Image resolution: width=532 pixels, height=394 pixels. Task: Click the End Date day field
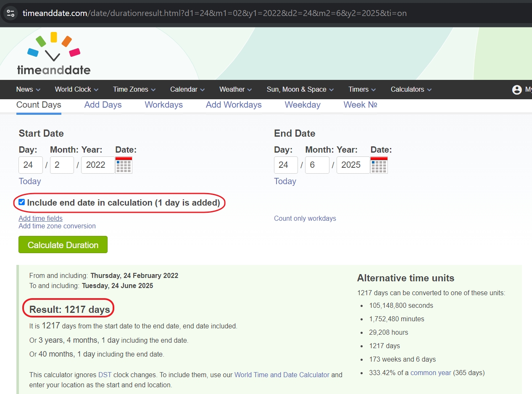click(x=286, y=165)
